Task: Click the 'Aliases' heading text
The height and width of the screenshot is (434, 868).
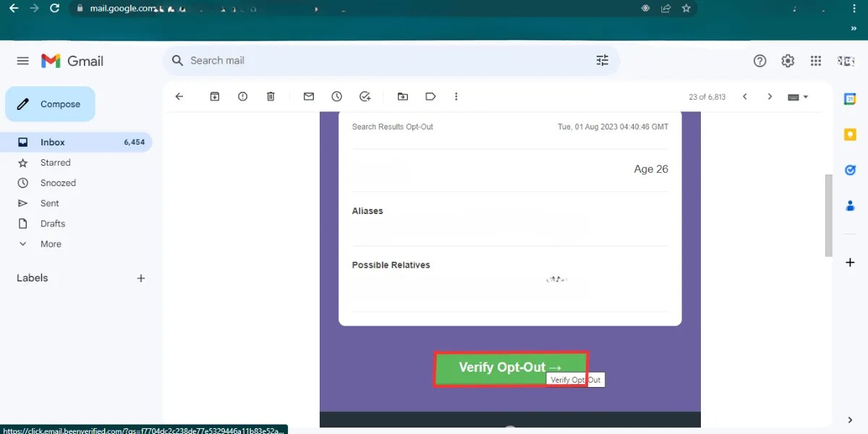Action: coord(367,211)
